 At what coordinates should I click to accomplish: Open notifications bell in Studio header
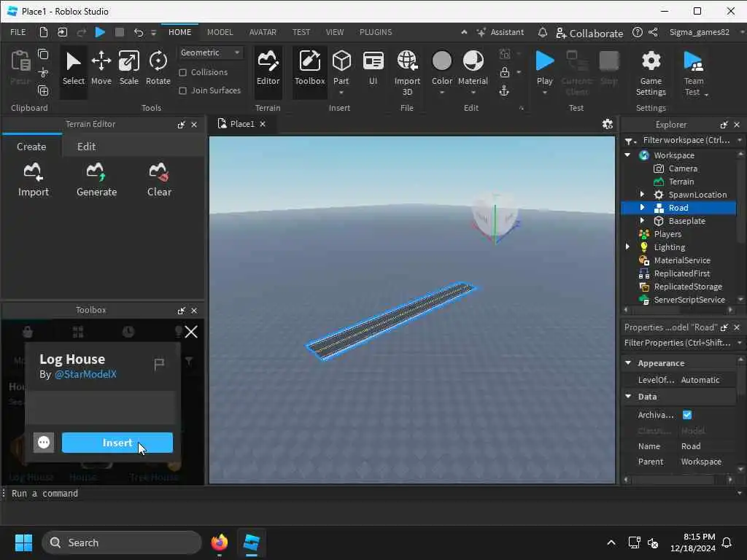point(542,32)
